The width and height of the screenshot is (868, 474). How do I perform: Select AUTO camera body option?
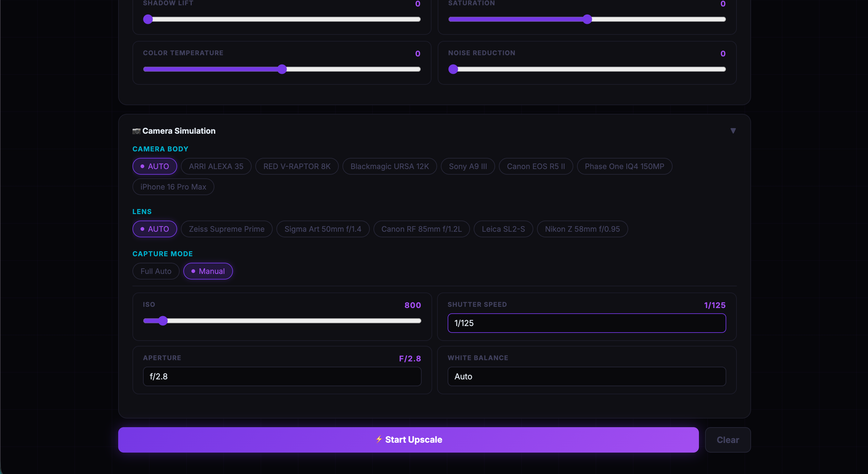[x=155, y=166]
